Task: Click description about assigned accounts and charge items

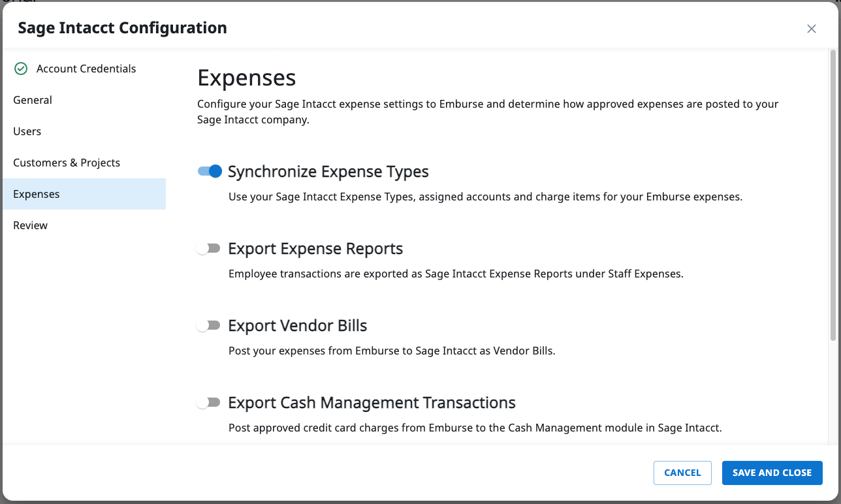Action: (x=486, y=197)
